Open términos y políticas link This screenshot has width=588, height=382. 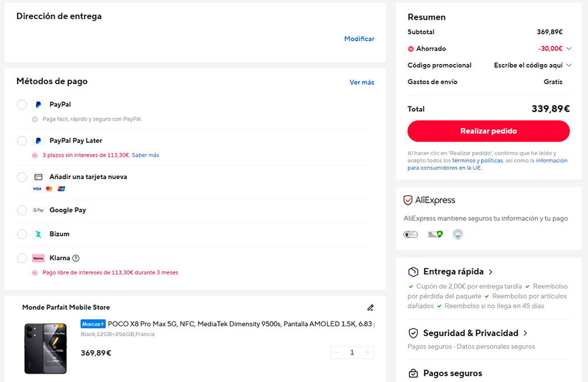tap(477, 160)
